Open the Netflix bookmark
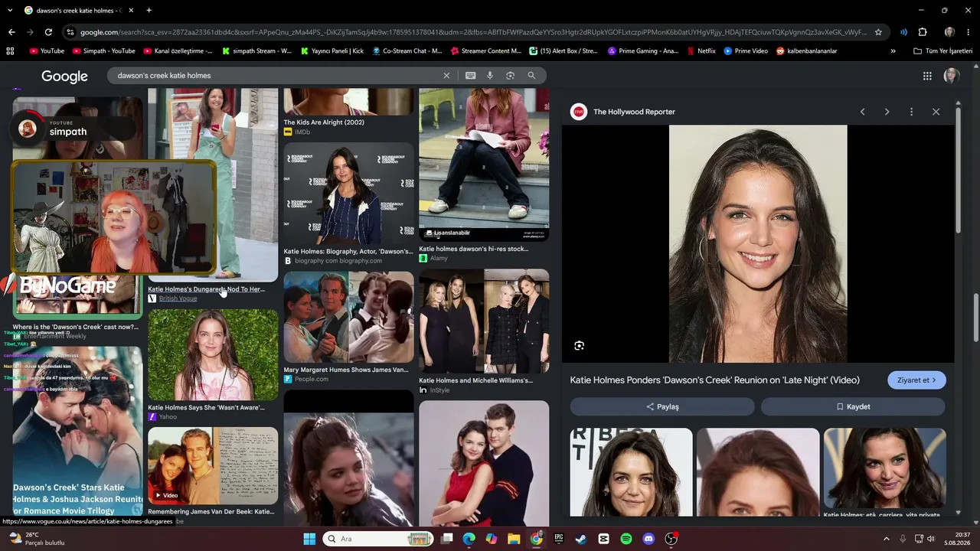 pyautogui.click(x=701, y=51)
